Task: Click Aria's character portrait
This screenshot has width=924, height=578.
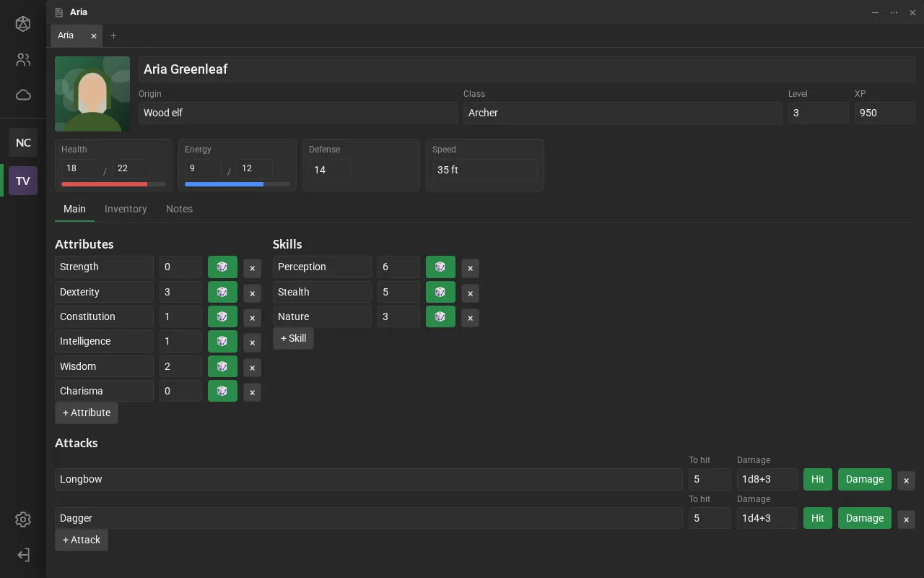Action: tap(92, 94)
